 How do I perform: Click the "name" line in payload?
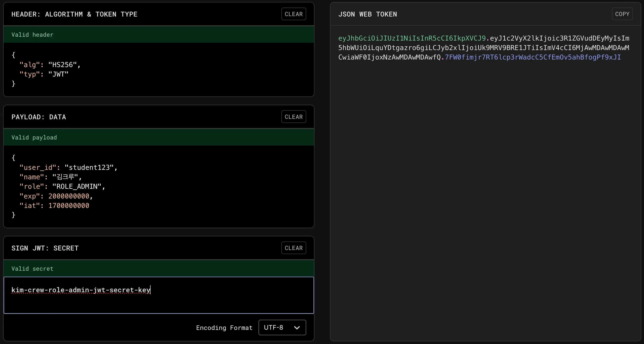(51, 177)
